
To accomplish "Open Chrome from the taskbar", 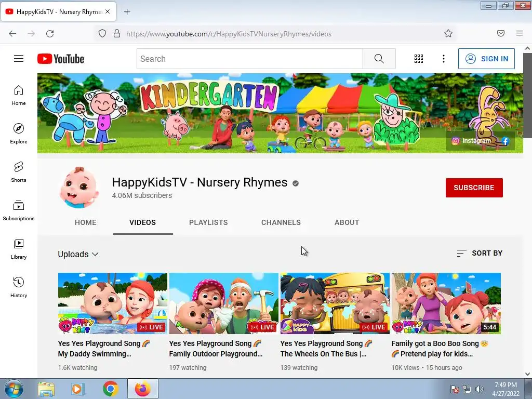I will [110, 389].
